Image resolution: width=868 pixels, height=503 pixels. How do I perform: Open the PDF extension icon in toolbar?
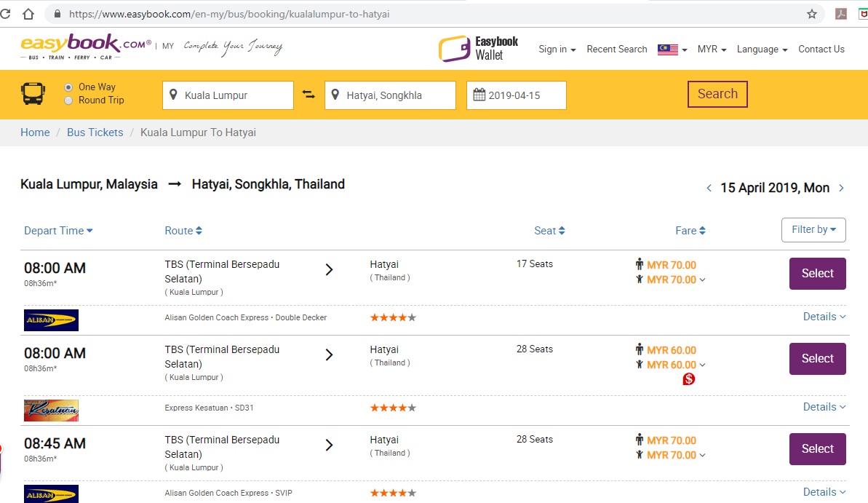841,14
